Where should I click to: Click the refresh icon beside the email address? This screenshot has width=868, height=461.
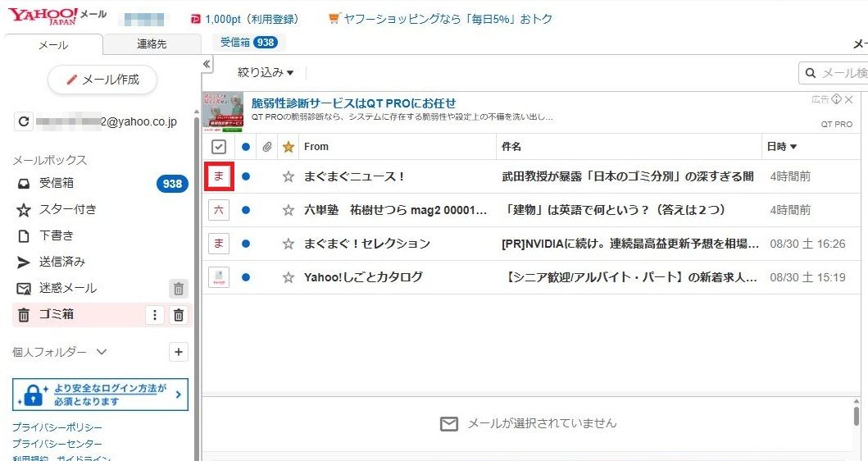click(25, 122)
